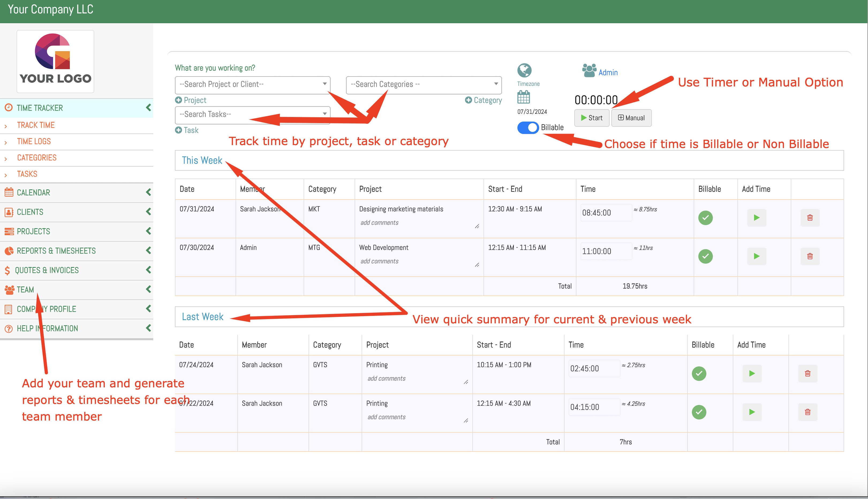The height and width of the screenshot is (499, 868).
Task: Click the Admin team members icon
Action: (589, 71)
